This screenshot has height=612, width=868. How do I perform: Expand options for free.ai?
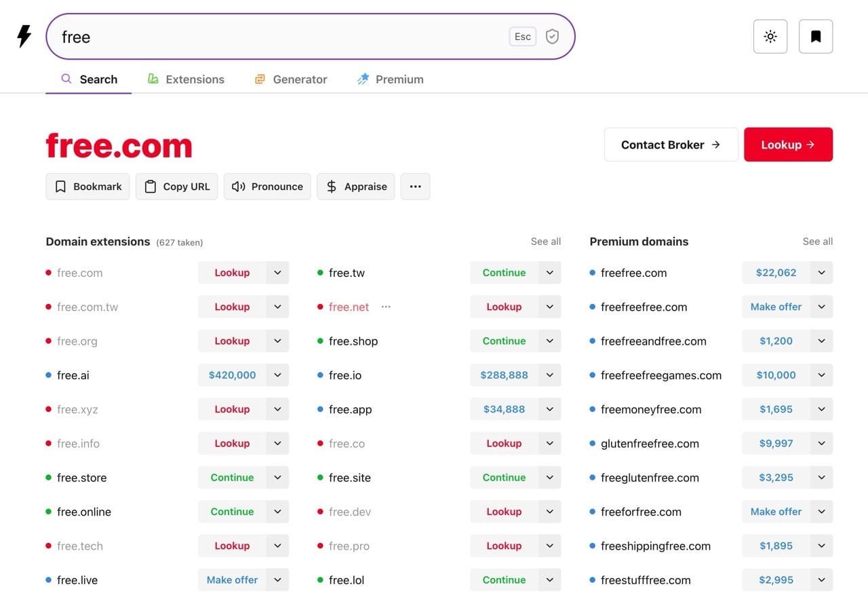coord(277,375)
